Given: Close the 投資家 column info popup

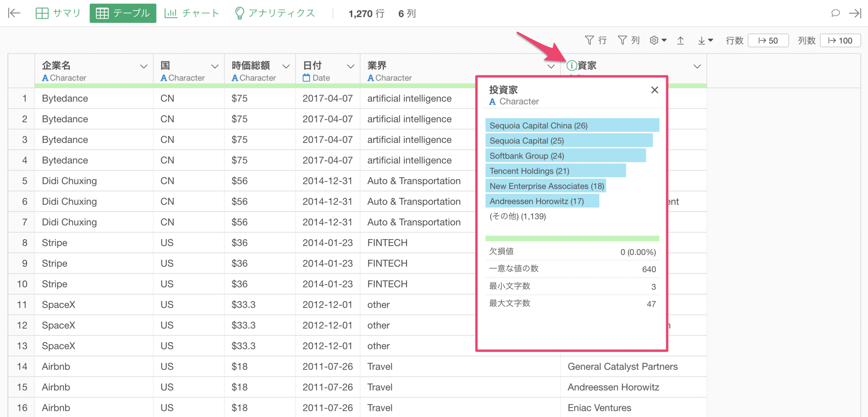Looking at the screenshot, I should pos(654,90).
